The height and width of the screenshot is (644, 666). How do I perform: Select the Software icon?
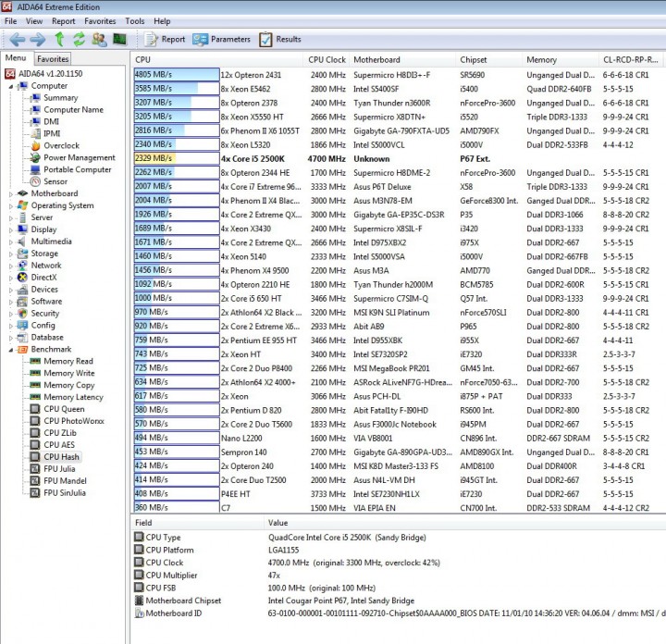pos(22,302)
